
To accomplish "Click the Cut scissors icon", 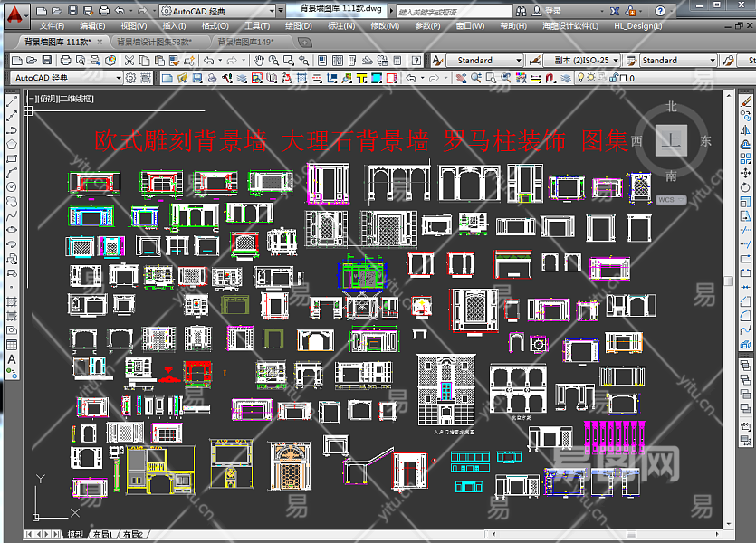I will point(129,61).
